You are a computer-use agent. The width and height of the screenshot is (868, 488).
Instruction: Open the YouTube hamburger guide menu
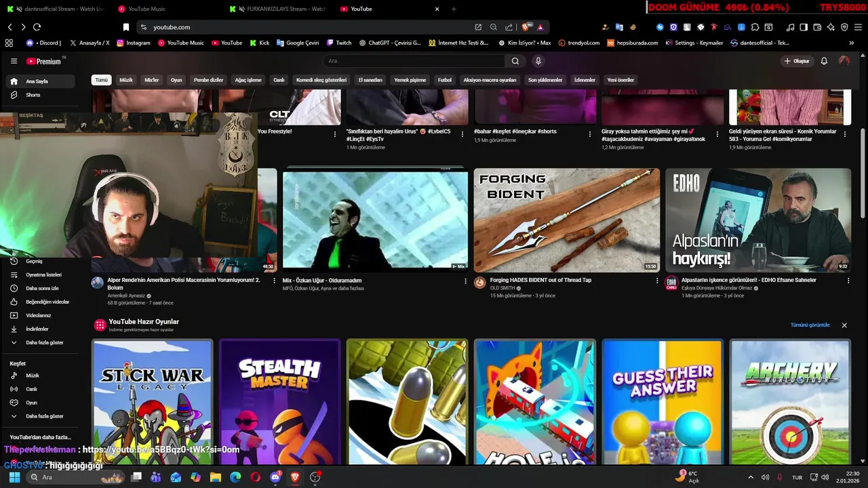pyautogui.click(x=14, y=61)
